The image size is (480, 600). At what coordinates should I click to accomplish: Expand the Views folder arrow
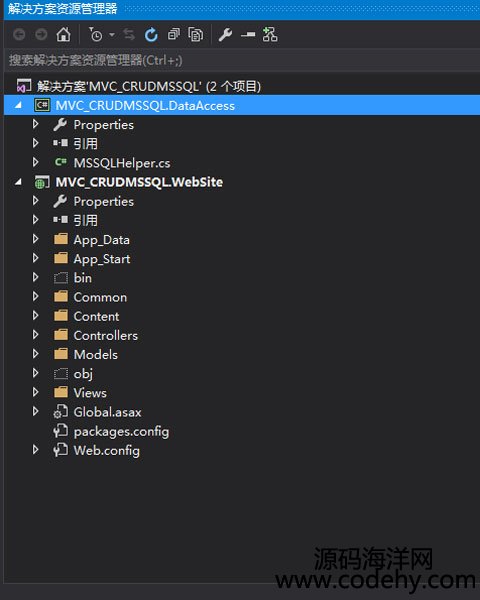(36, 392)
